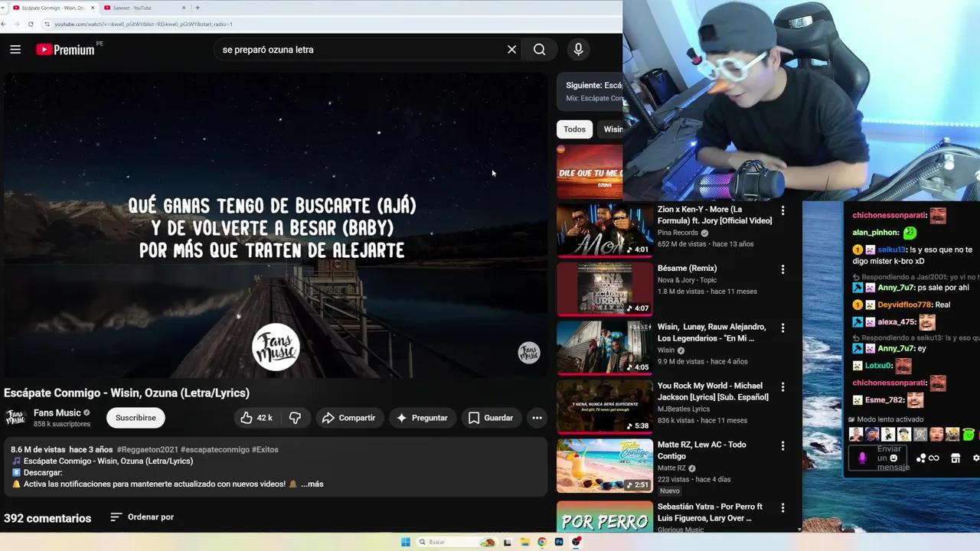This screenshot has height=551, width=980.
Task: Open chat settings gear icon
Action: (x=975, y=458)
